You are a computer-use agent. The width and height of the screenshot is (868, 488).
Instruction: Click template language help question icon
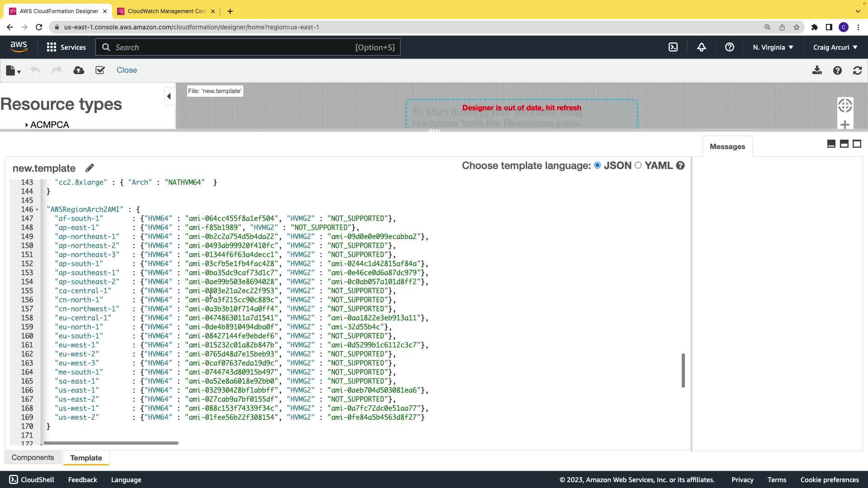pos(680,166)
